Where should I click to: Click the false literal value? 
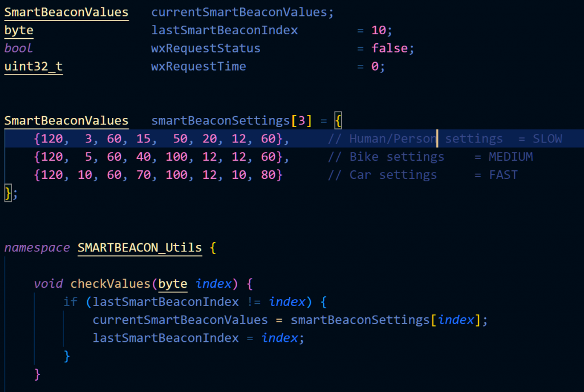click(x=390, y=48)
